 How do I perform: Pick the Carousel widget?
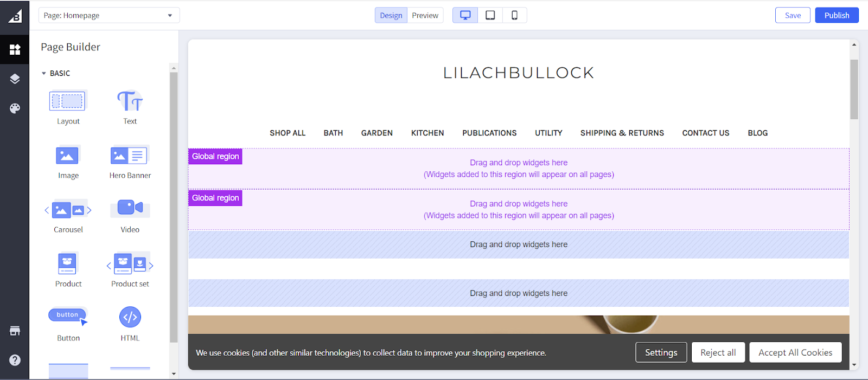click(68, 216)
